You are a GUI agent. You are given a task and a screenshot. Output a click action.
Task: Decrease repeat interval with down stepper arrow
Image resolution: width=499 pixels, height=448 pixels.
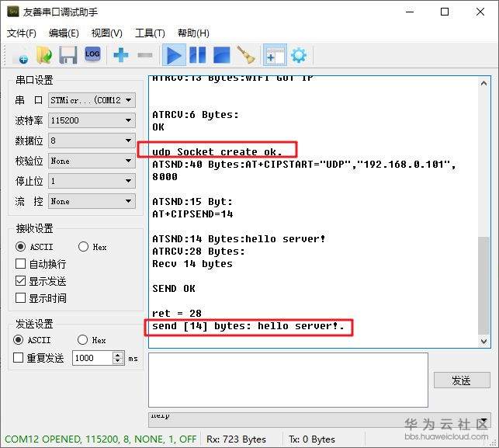(118, 361)
